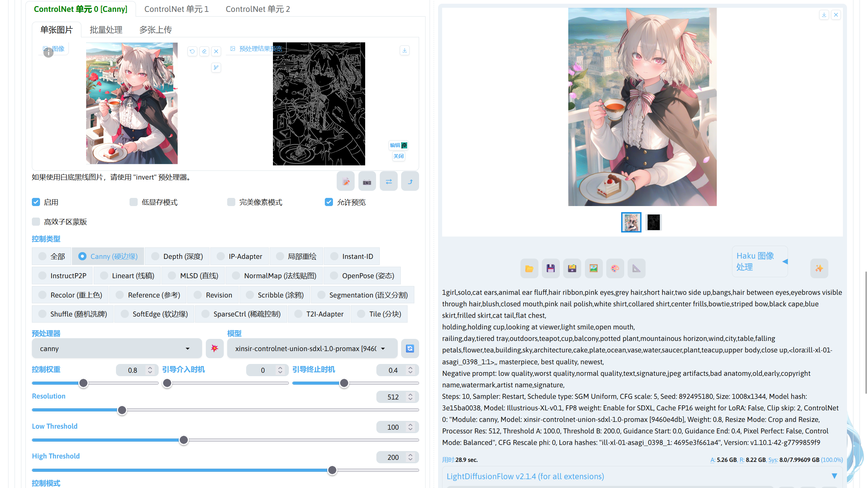The image size is (868, 488).
Task: Run the canny preprocessor with the explosion icon
Action: click(x=215, y=348)
